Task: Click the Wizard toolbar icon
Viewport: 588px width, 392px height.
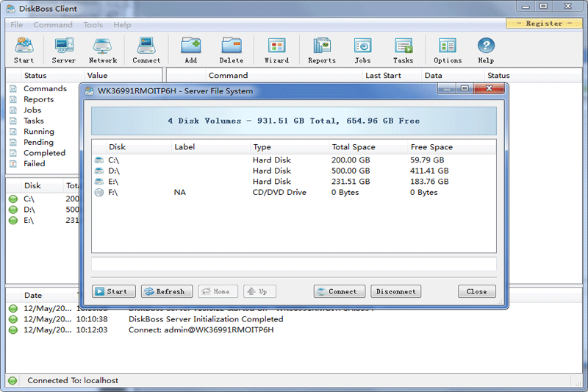Action: pos(276,50)
